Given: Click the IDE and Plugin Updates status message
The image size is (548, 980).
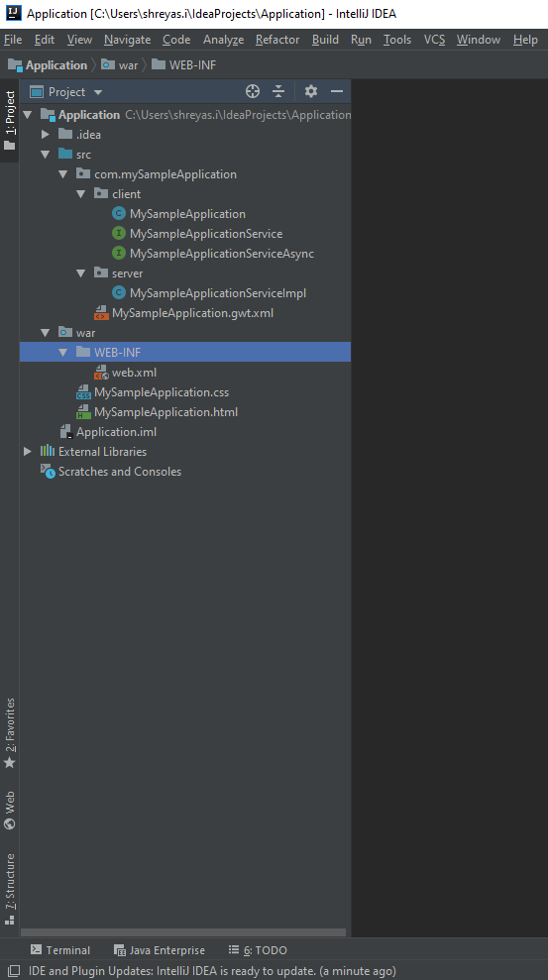Looking at the screenshot, I should point(212,971).
